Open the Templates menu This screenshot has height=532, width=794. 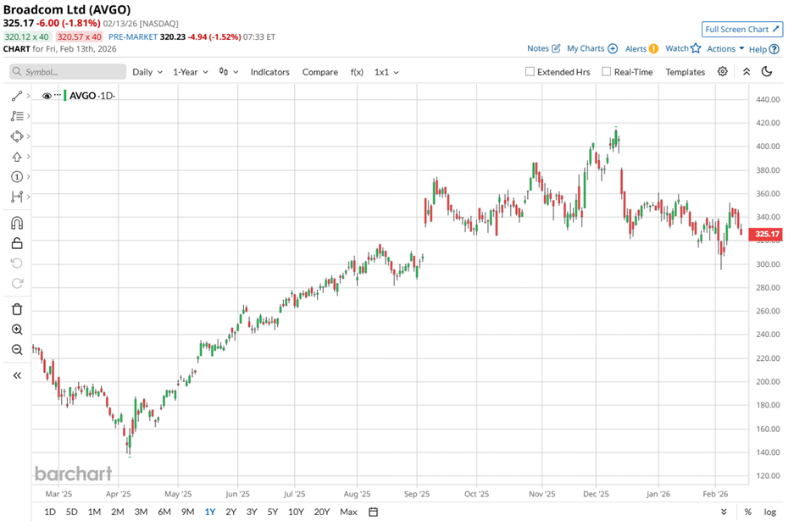tap(686, 72)
